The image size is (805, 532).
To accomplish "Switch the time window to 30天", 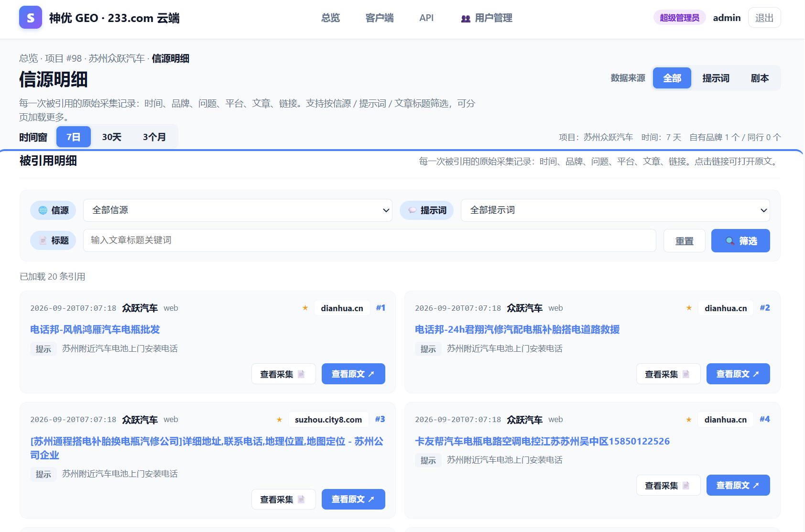I will 111,137.
